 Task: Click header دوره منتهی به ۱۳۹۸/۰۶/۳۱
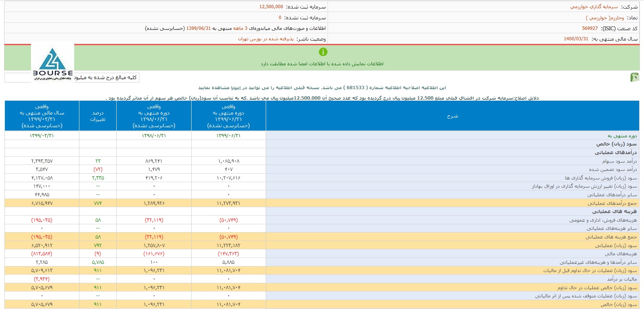point(154,116)
